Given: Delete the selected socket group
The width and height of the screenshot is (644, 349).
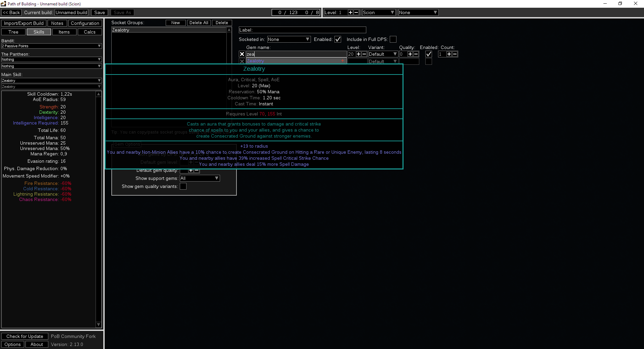Looking at the screenshot, I should (x=222, y=23).
